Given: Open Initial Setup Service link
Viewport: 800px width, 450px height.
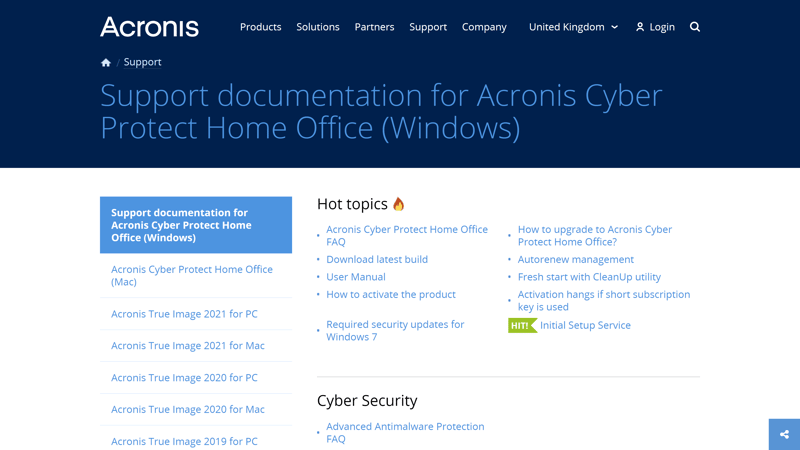Looking at the screenshot, I should pos(585,325).
